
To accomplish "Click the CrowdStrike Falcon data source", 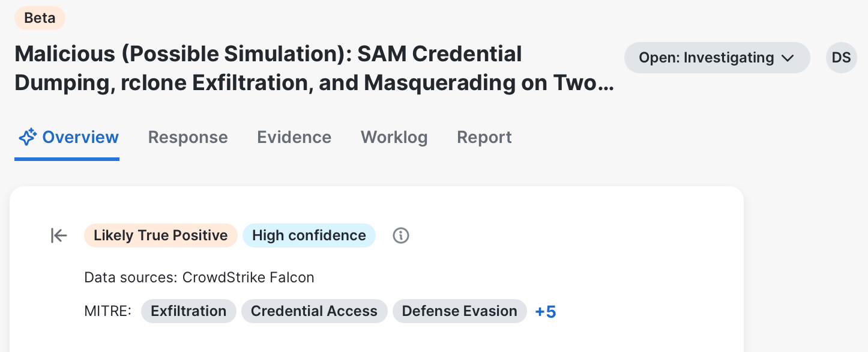I will pyautogui.click(x=248, y=278).
